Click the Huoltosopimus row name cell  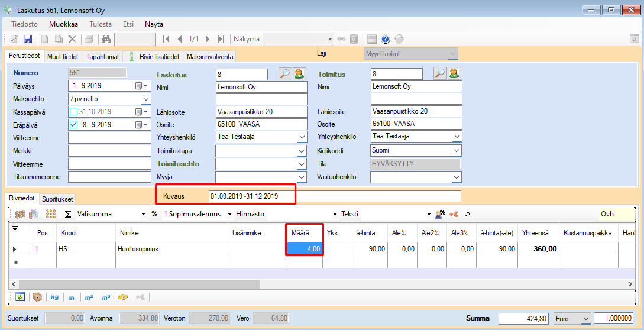click(171, 248)
